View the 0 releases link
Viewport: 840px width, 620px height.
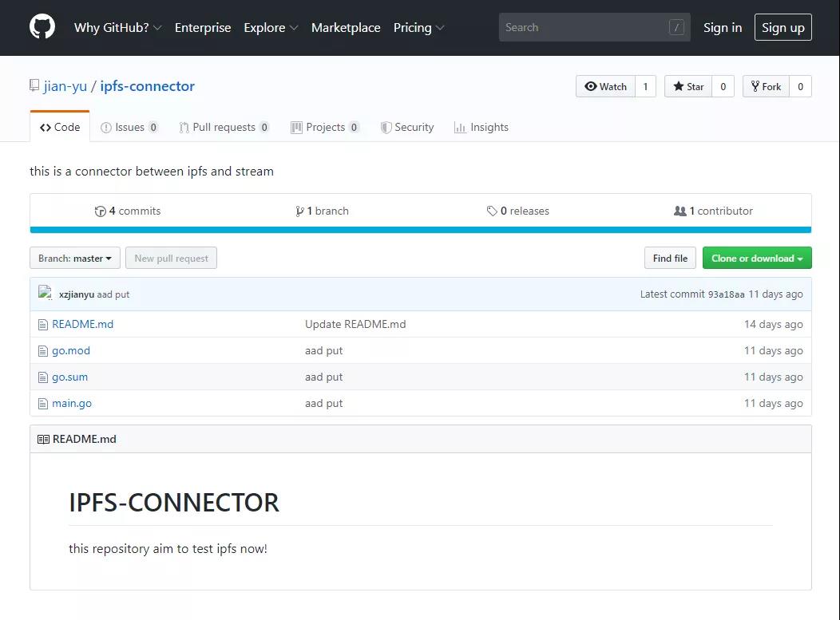pos(517,211)
